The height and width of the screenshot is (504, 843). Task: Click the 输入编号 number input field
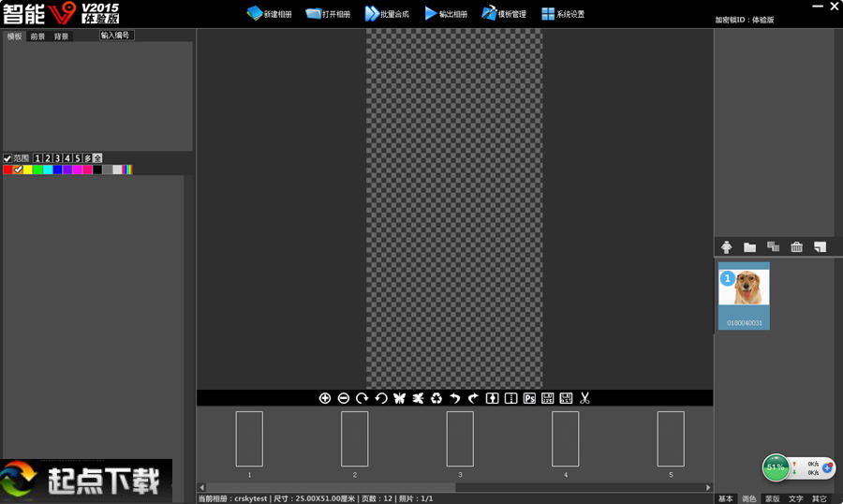[x=116, y=36]
